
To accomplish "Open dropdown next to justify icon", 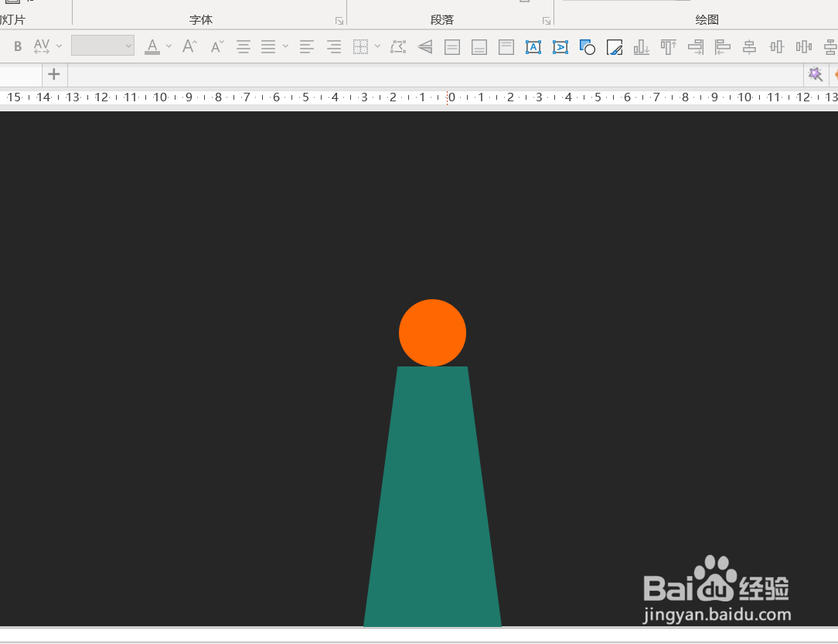I will coord(285,46).
